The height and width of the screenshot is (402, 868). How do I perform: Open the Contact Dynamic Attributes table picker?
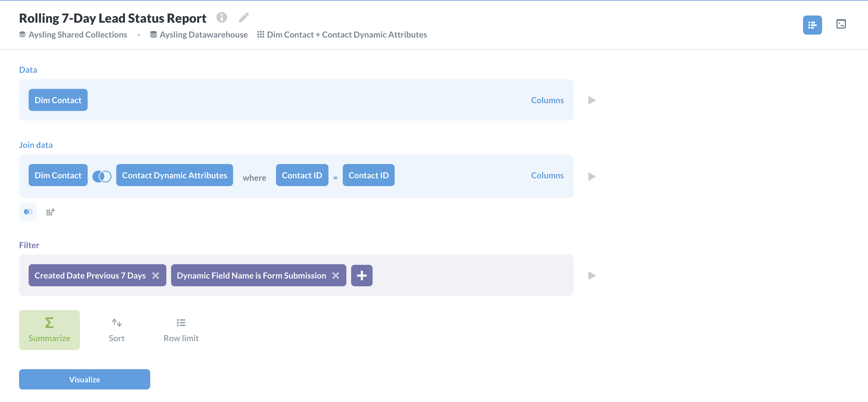click(x=175, y=175)
